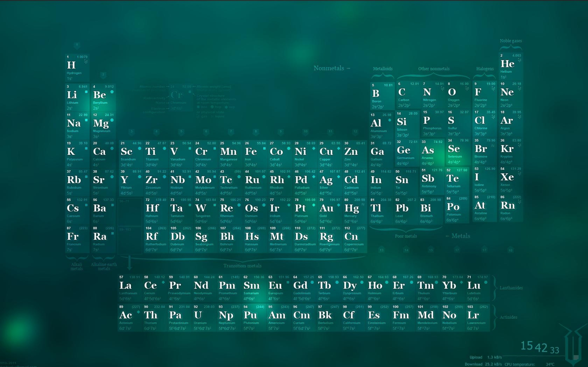This screenshot has height=367, width=588.
Task: Select the Tellurium element tile
Action: [457, 182]
